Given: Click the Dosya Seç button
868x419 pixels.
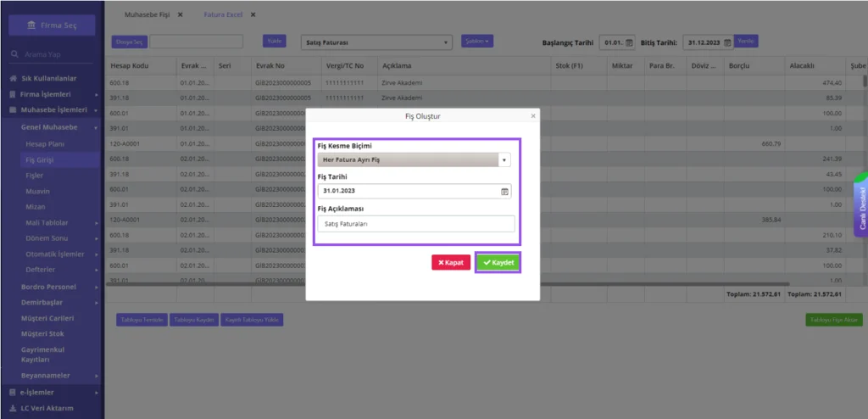Looking at the screenshot, I should (x=130, y=42).
